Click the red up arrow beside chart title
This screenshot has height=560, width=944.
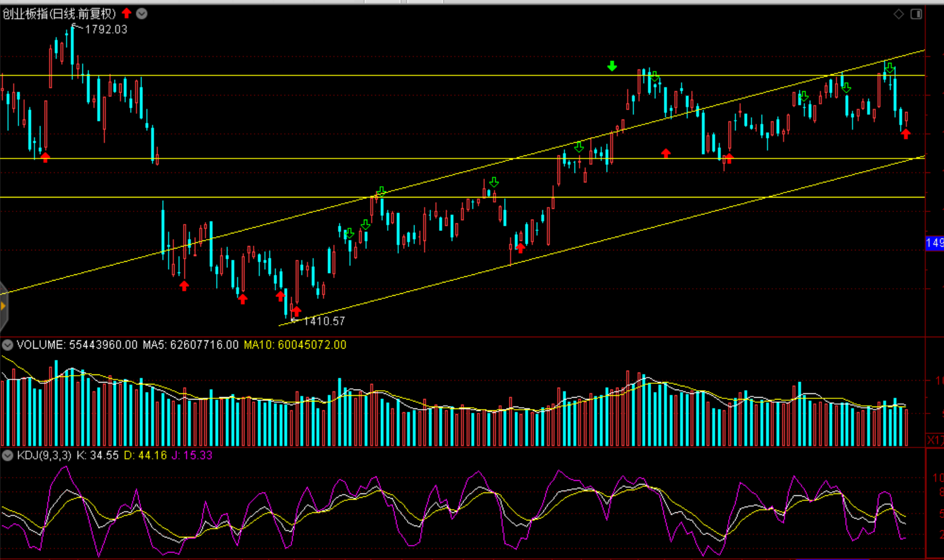tap(127, 13)
